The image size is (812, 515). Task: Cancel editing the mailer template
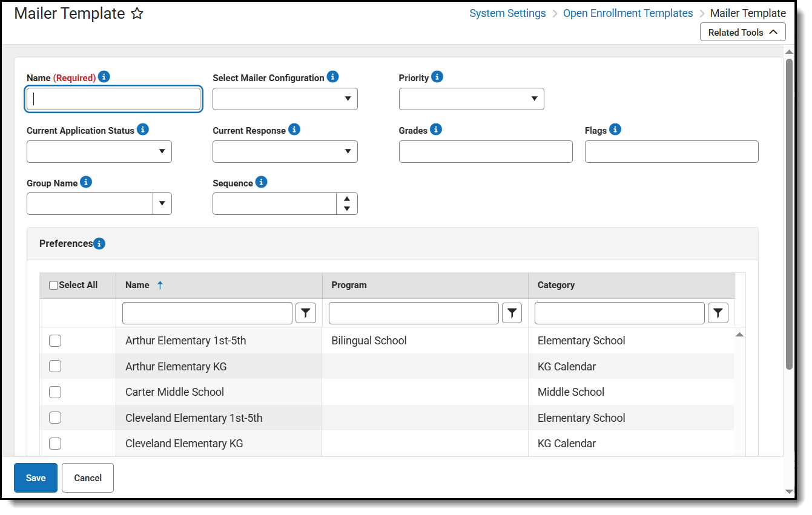click(x=88, y=478)
